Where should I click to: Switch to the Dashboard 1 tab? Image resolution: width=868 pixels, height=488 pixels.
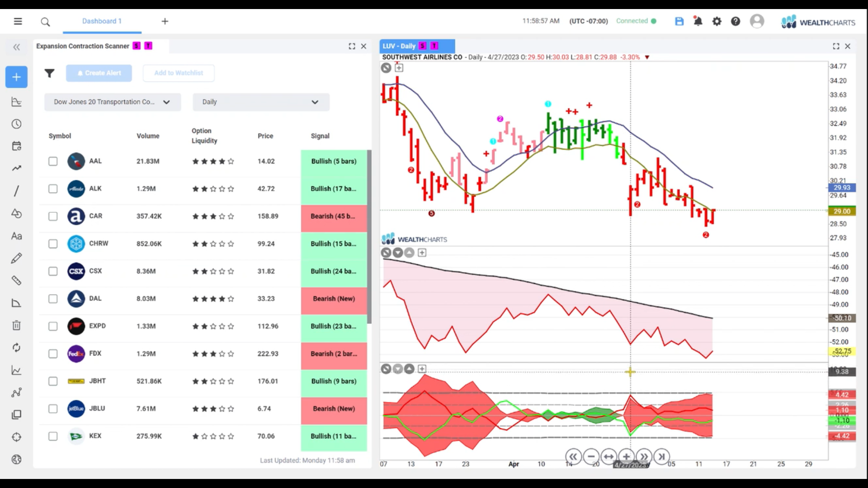[102, 21]
